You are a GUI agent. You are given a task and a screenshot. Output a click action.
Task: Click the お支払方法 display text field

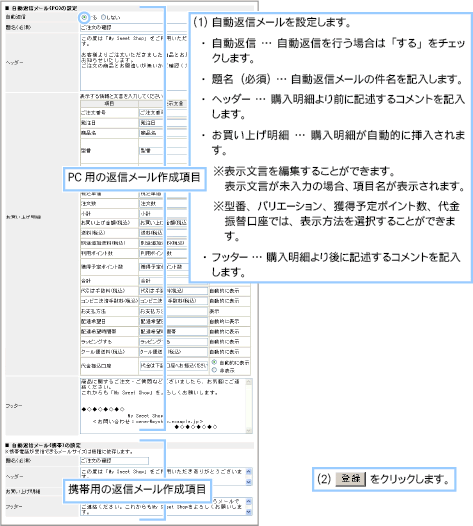(173, 311)
